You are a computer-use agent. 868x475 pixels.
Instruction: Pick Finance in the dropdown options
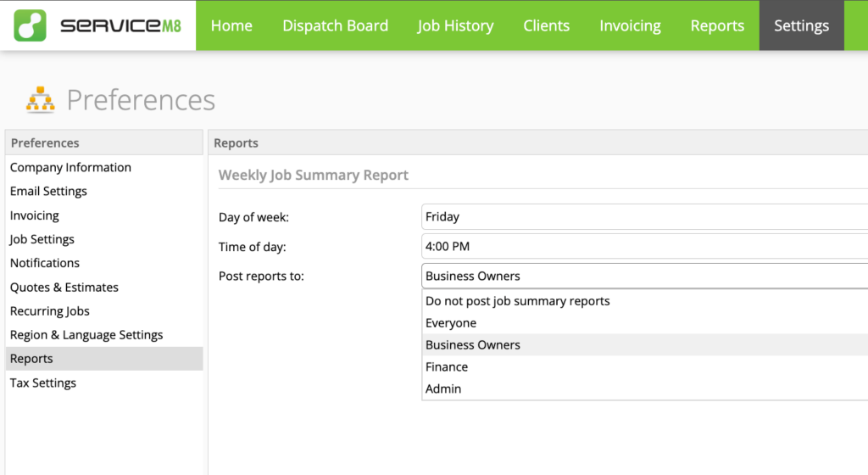(447, 367)
